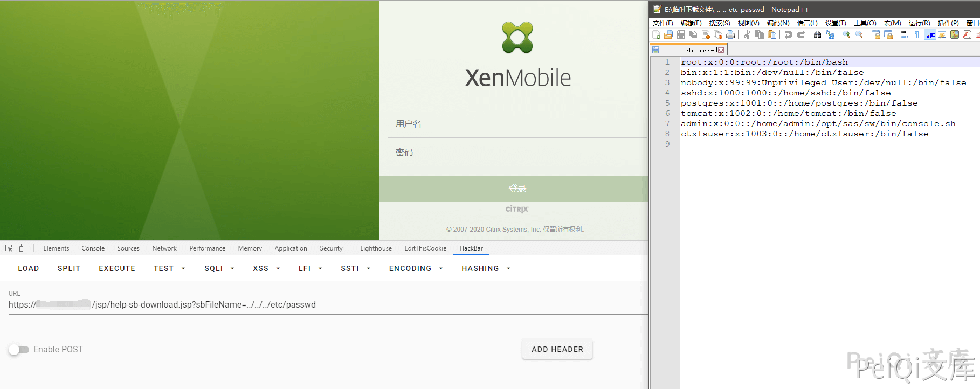Switch to the Network tab in DevTools
Image resolution: width=980 pixels, height=389 pixels.
point(164,248)
